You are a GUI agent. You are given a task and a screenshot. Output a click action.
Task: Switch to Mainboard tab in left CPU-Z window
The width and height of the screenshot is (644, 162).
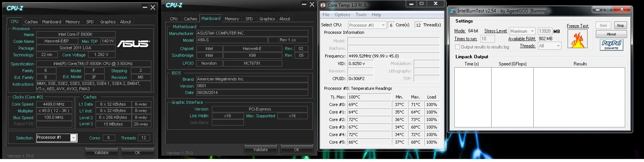pos(52,22)
